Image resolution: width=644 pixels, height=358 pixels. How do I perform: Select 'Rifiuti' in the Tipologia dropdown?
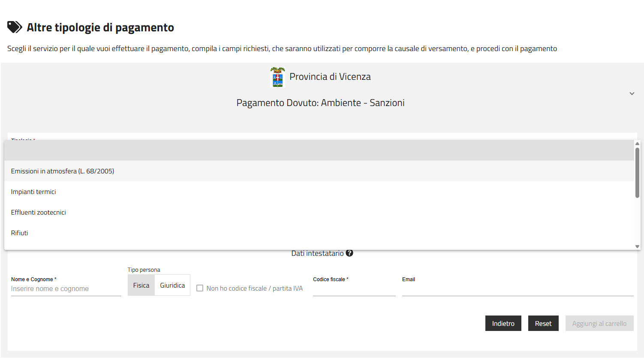(19, 233)
